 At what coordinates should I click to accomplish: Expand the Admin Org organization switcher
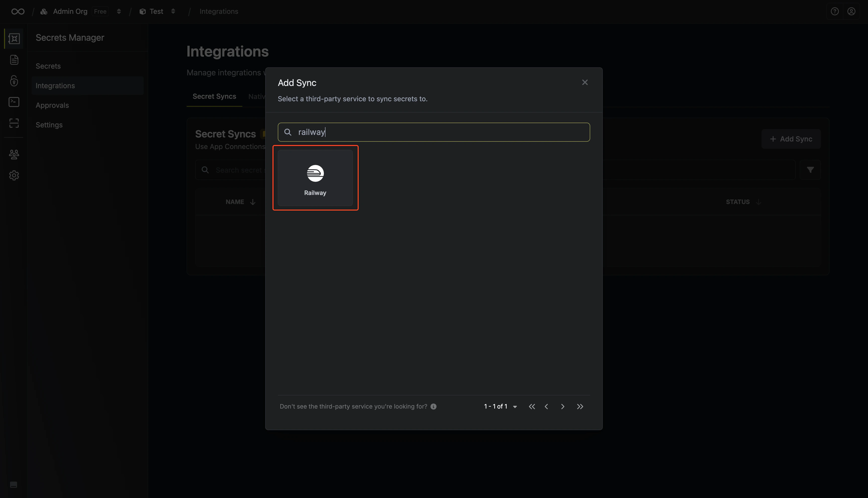click(119, 12)
